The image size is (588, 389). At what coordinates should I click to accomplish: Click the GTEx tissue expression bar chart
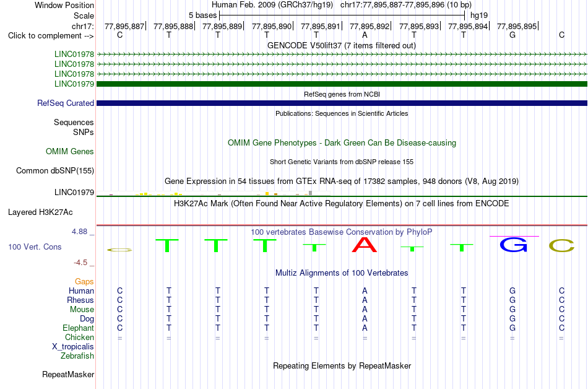coord(214,193)
